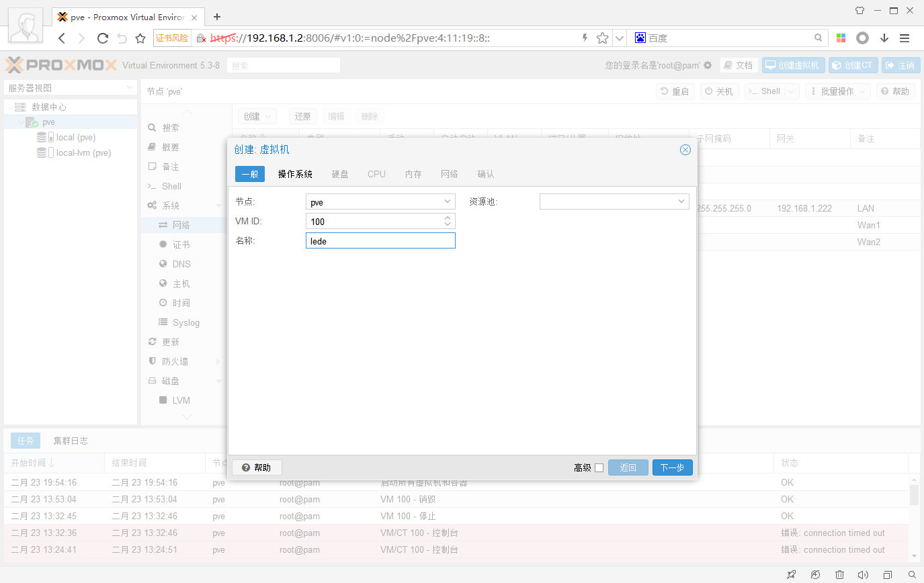Viewport: 924px width, 583px height.
Task: Click the certificate risk warning badge
Action: click(x=173, y=38)
